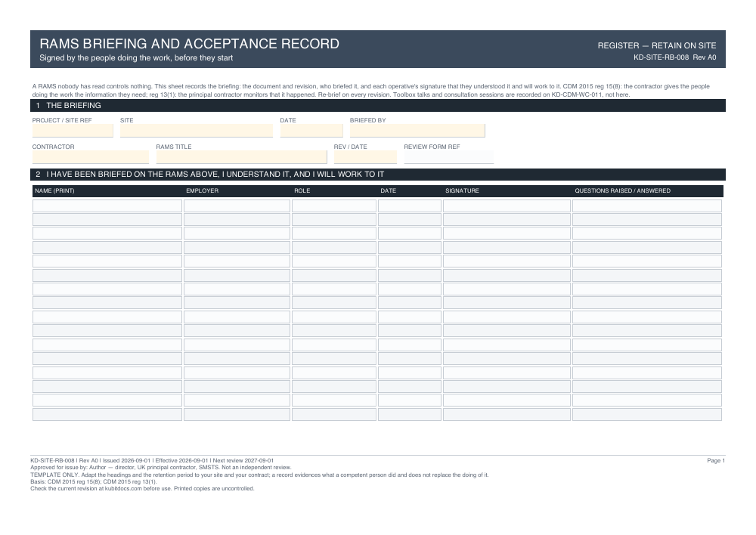Image resolution: width=756 pixels, height=535 pixels.
Task: Click the first row Name (Print) cell
Action: coord(107,206)
